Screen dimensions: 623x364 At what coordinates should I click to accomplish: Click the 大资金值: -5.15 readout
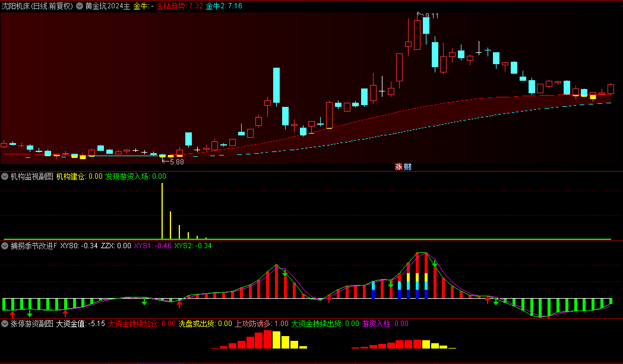[81, 324]
